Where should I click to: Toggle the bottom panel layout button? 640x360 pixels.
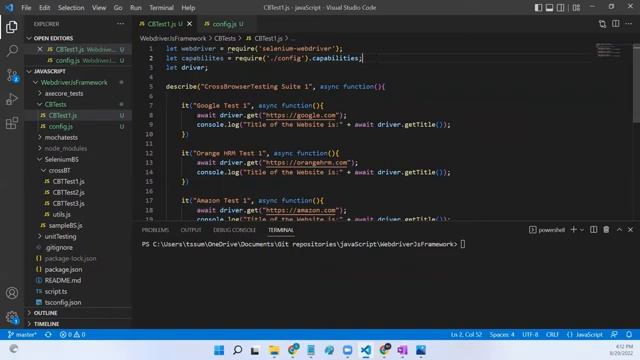[x=549, y=7]
